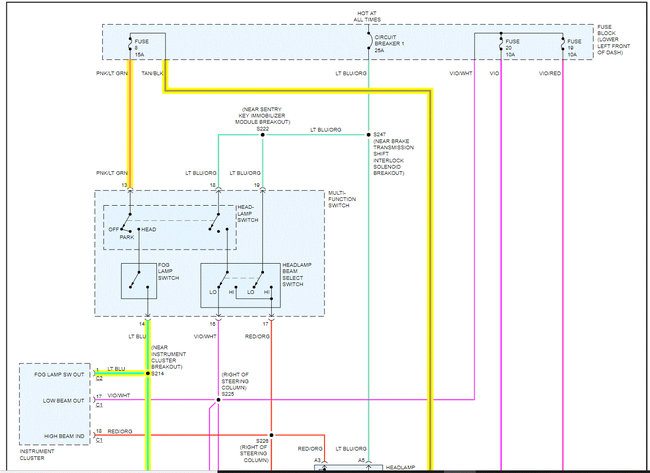650x473 pixels.
Task: Select the HEAD switch position label
Action: click(x=149, y=229)
